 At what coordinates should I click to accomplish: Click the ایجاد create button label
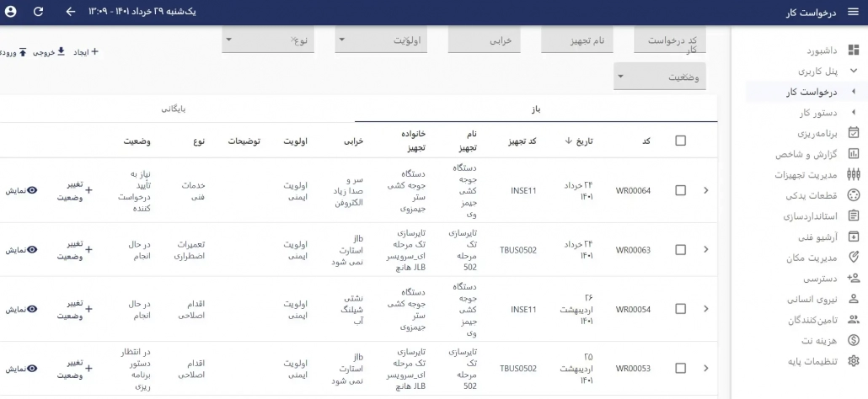click(82, 52)
